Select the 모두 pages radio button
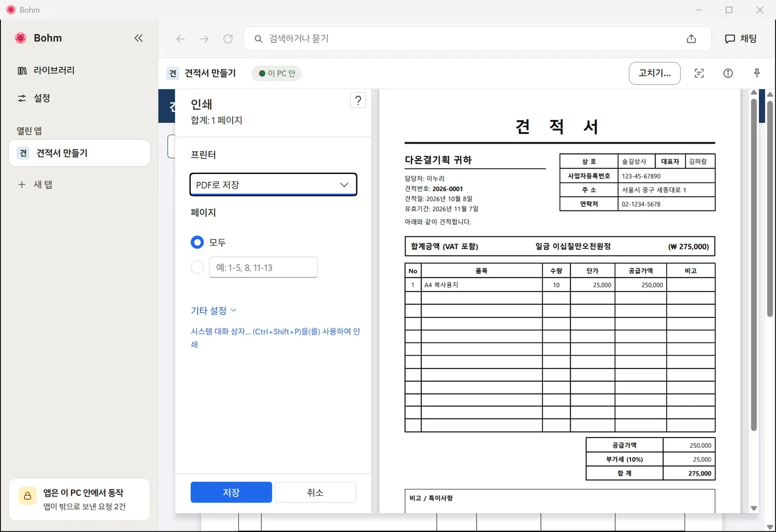 (197, 242)
